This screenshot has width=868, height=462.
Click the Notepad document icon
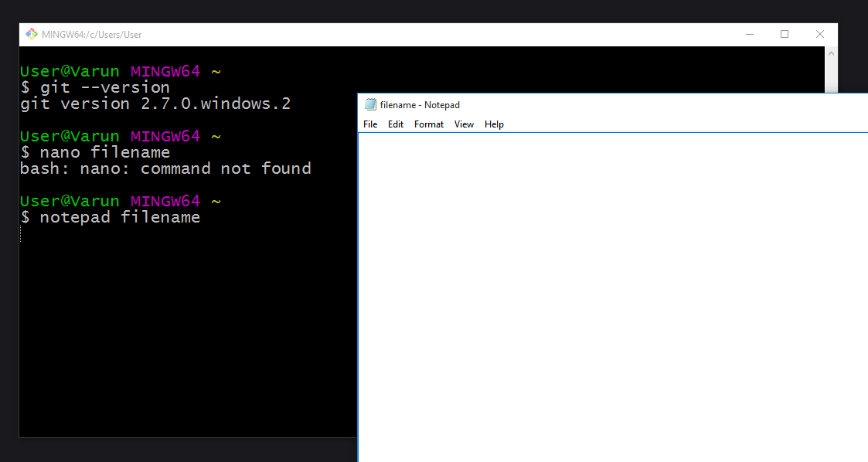371,104
